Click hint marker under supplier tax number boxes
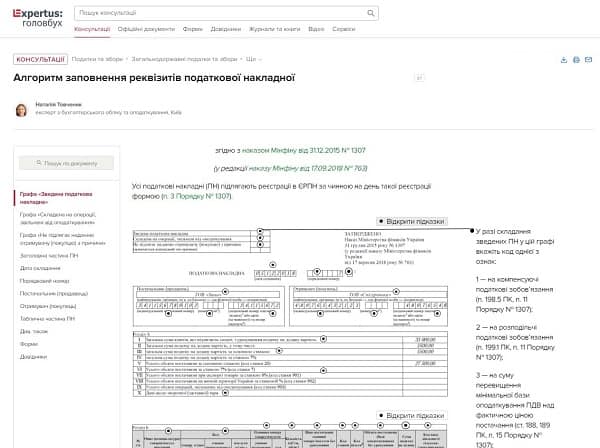The image size is (600, 448). 168,313
